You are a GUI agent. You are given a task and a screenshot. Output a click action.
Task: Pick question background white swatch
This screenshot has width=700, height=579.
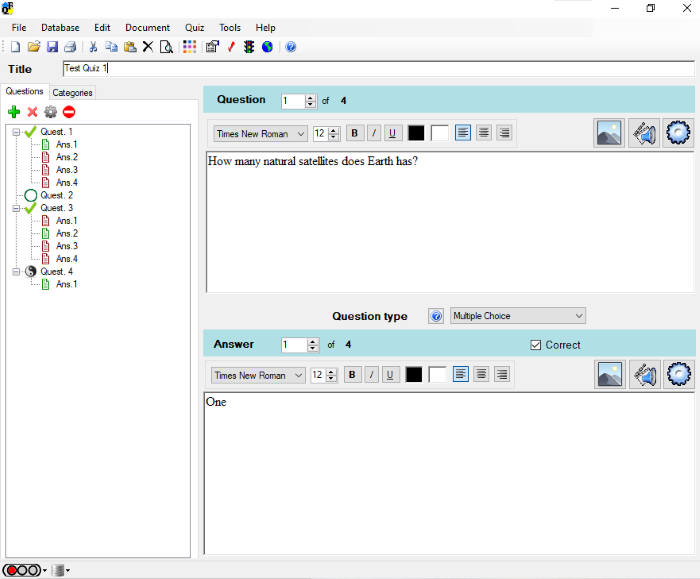point(440,133)
